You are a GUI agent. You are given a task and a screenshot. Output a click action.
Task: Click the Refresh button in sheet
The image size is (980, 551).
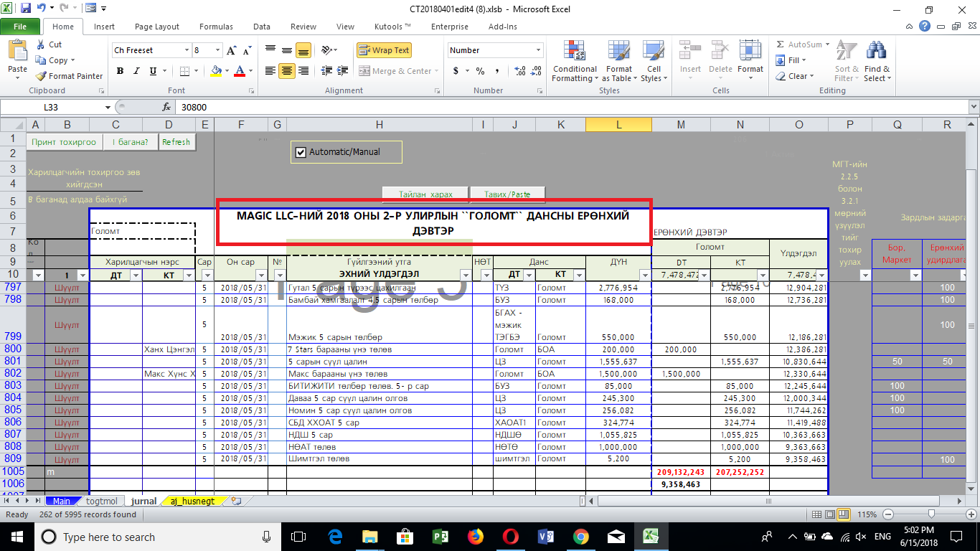click(176, 142)
